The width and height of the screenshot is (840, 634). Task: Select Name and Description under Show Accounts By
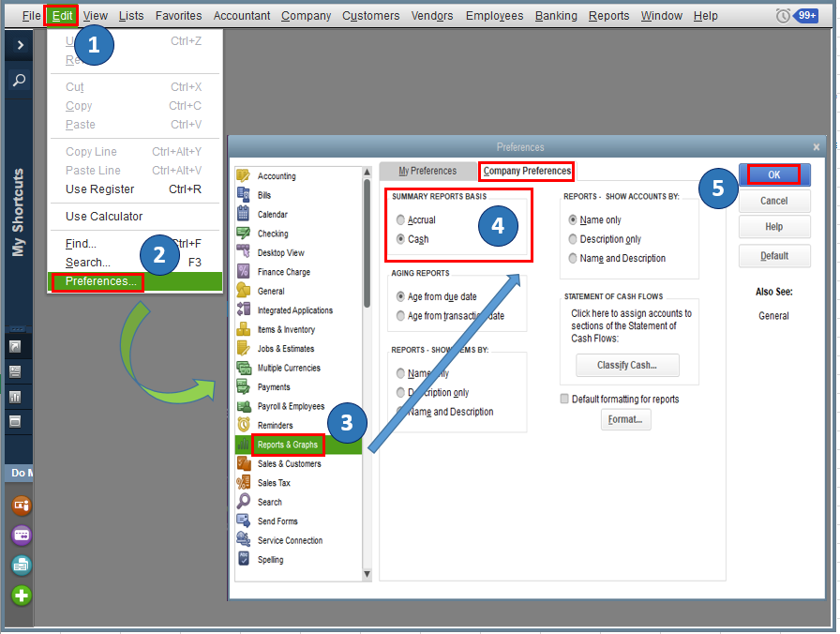[x=617, y=258]
